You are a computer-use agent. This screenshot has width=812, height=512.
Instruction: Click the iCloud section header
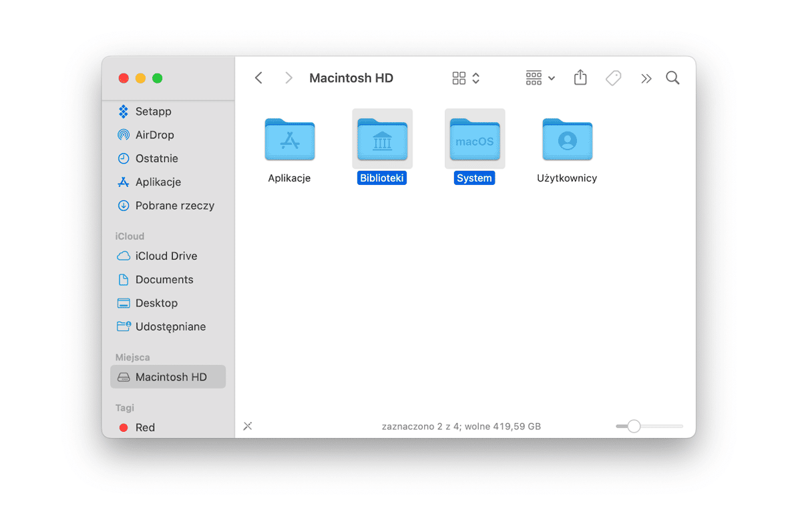[130, 236]
